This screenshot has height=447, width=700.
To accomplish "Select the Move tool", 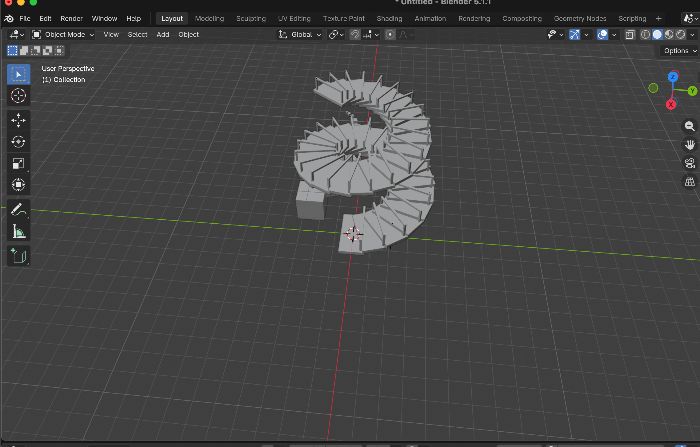I will (x=18, y=120).
